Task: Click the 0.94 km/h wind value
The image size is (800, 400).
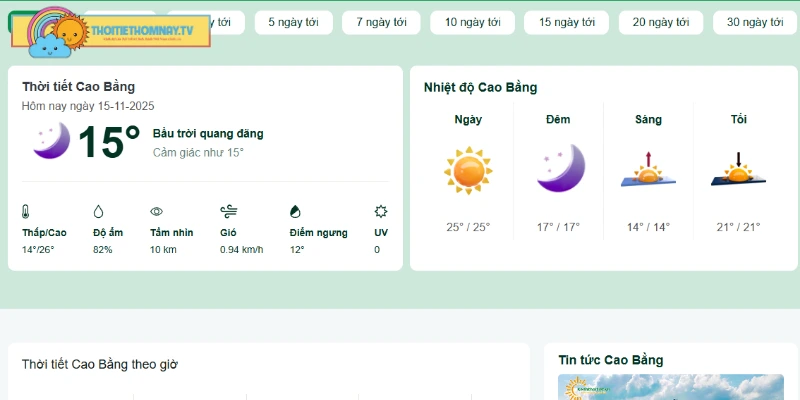Action: pos(242,250)
